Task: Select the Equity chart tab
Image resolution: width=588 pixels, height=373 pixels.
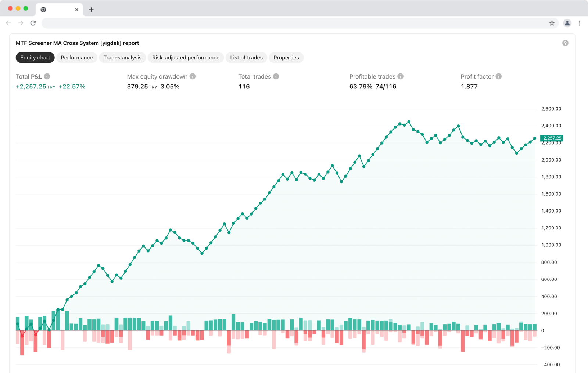Action: (x=35, y=58)
